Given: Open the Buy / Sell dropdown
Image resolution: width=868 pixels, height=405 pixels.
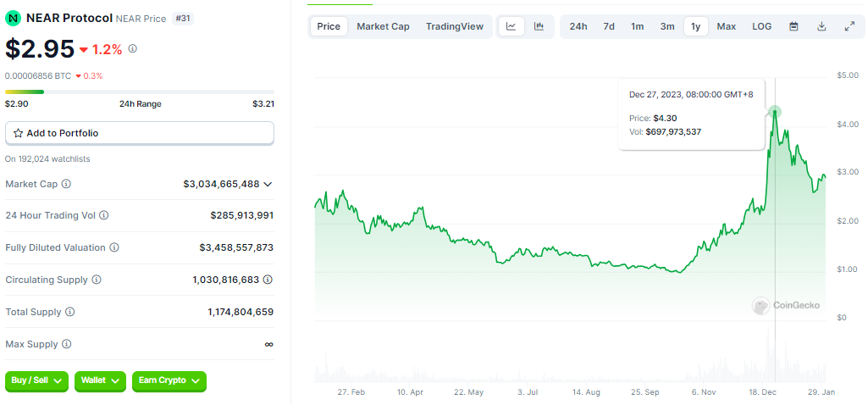Looking at the screenshot, I should coord(36,381).
